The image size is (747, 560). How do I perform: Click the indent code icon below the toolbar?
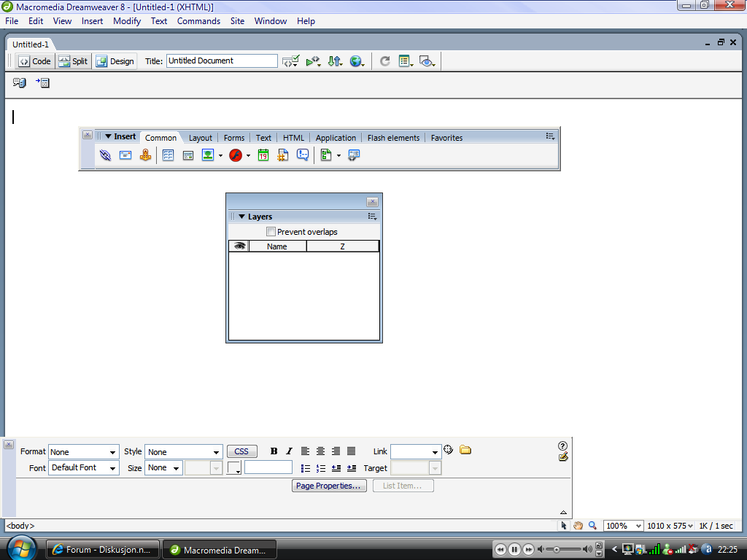coord(42,83)
